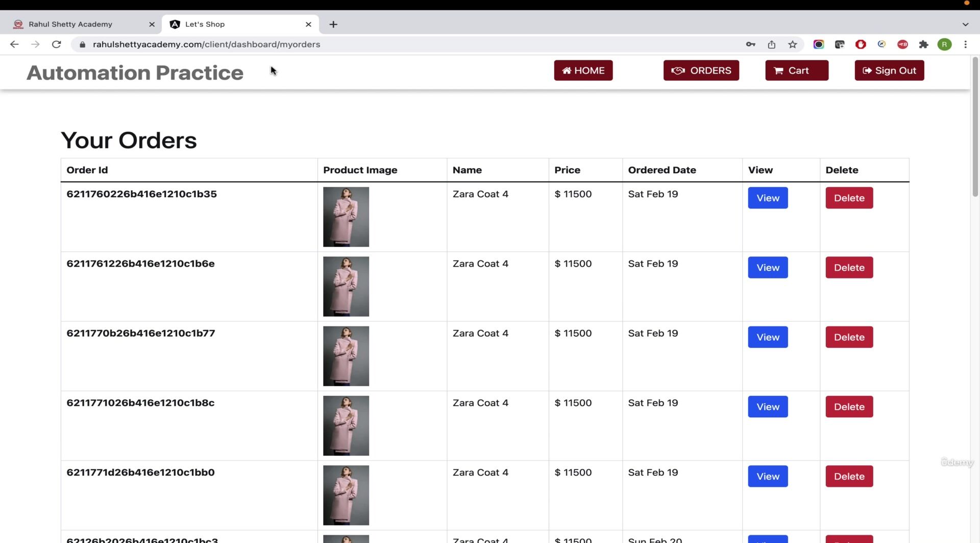Delete order 6211771026b416e1210c1b8c
Viewport: 980px width, 543px height.
pos(849,407)
